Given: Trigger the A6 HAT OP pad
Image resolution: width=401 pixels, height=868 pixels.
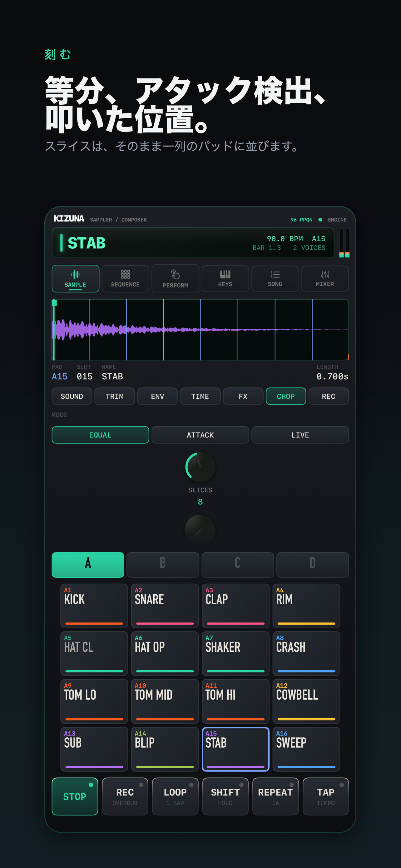Looking at the screenshot, I should (165, 654).
